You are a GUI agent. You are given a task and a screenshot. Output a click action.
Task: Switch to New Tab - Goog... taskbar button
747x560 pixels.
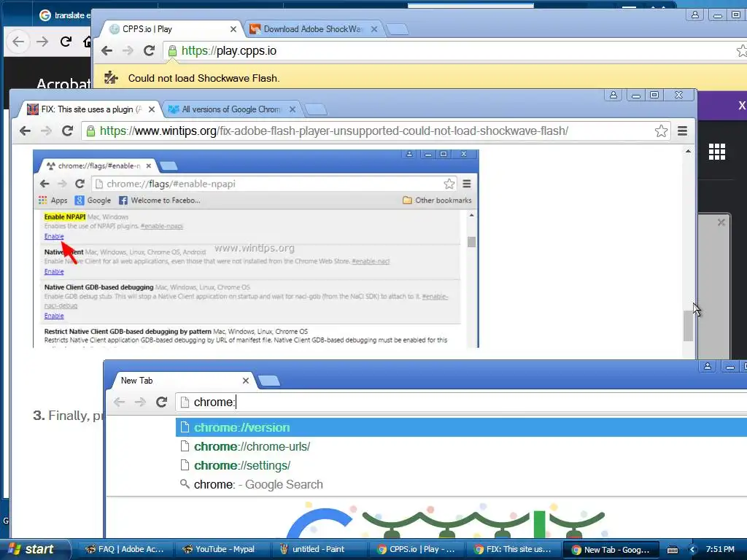611,550
